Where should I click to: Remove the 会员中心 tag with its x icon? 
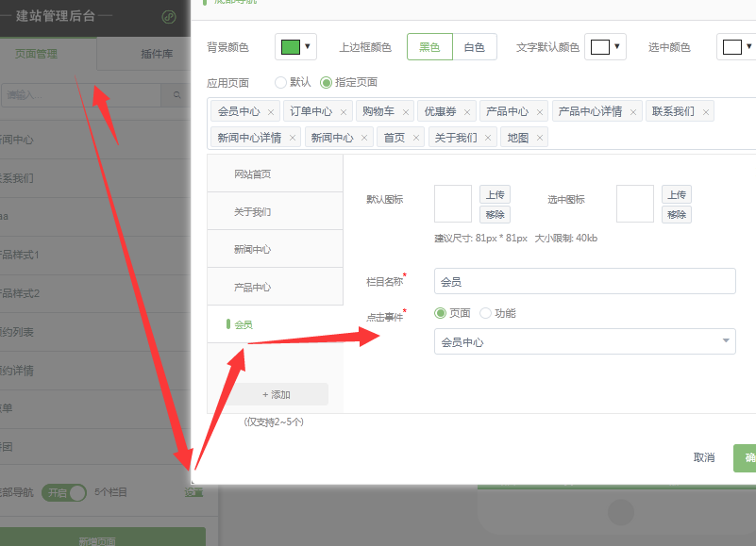pyautogui.click(x=271, y=112)
